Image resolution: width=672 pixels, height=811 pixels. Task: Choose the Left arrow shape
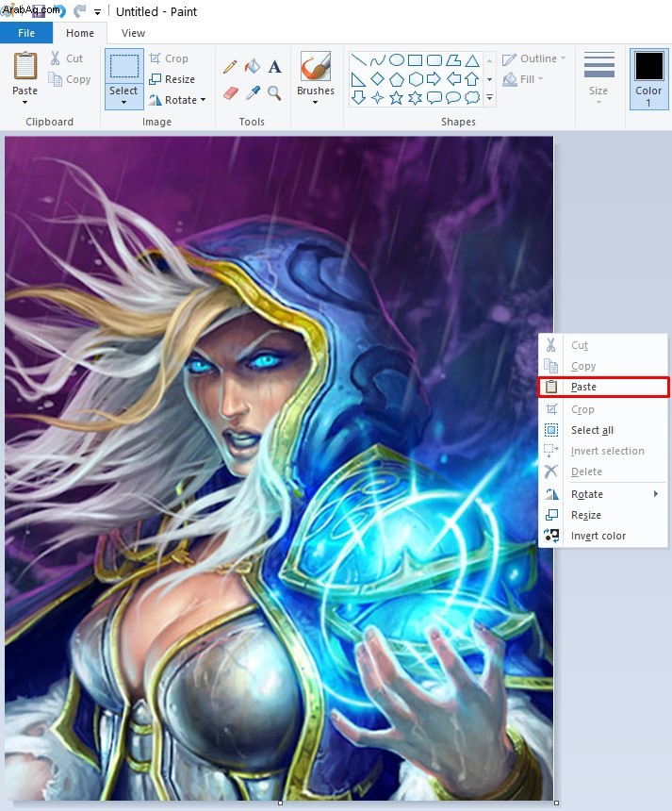pyautogui.click(x=453, y=79)
